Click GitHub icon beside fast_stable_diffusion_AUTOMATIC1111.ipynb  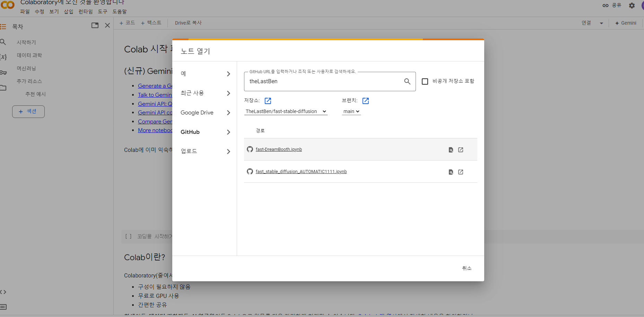point(250,172)
